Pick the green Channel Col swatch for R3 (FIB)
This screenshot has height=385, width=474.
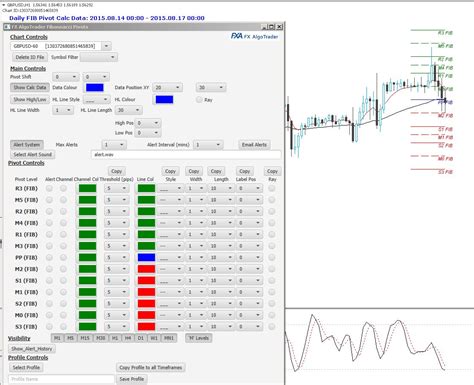pos(87,188)
